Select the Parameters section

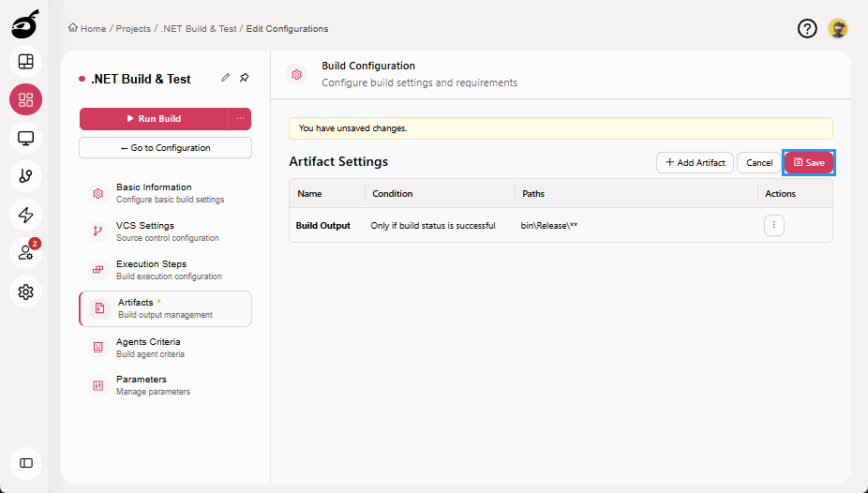[x=166, y=385]
